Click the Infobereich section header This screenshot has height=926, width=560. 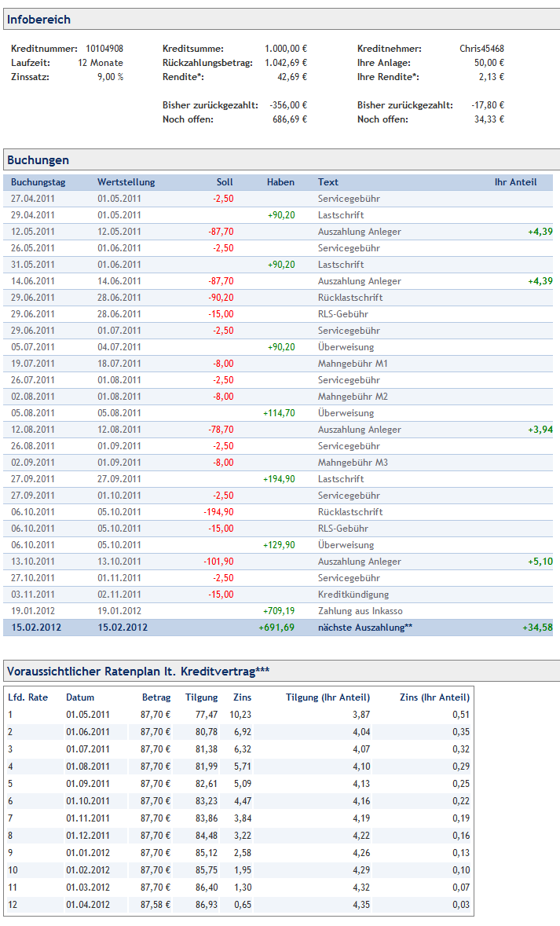38,19
